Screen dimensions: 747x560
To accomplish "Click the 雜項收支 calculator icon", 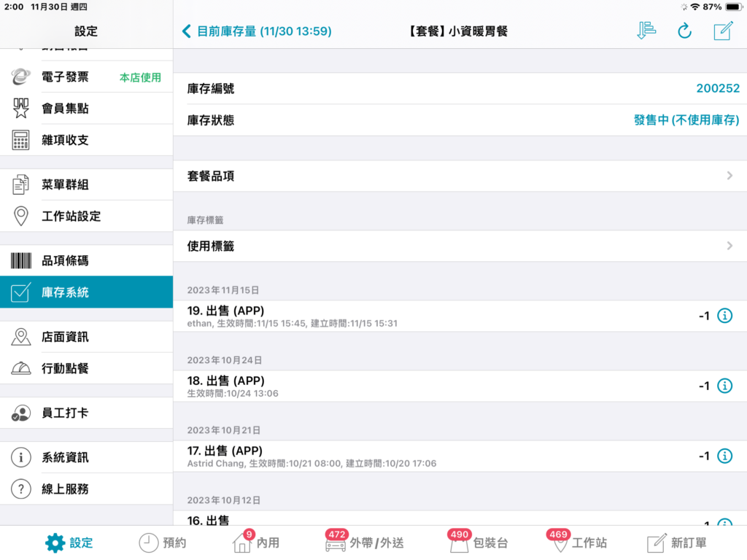I will pyautogui.click(x=21, y=140).
